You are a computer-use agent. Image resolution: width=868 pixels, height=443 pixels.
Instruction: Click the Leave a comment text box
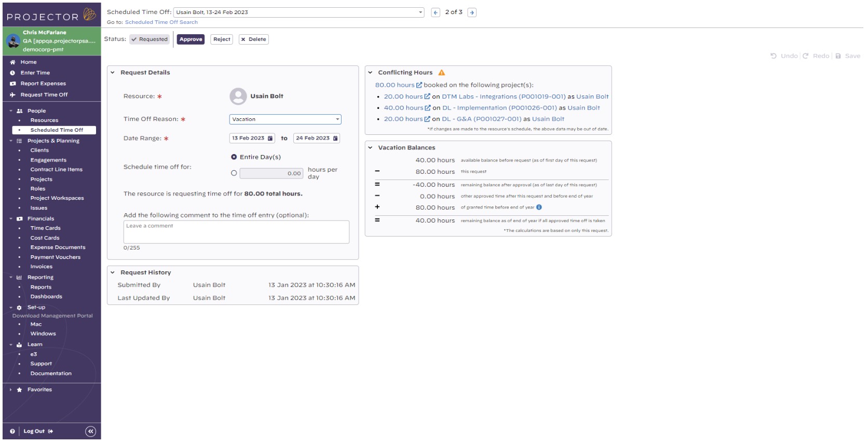(x=236, y=232)
